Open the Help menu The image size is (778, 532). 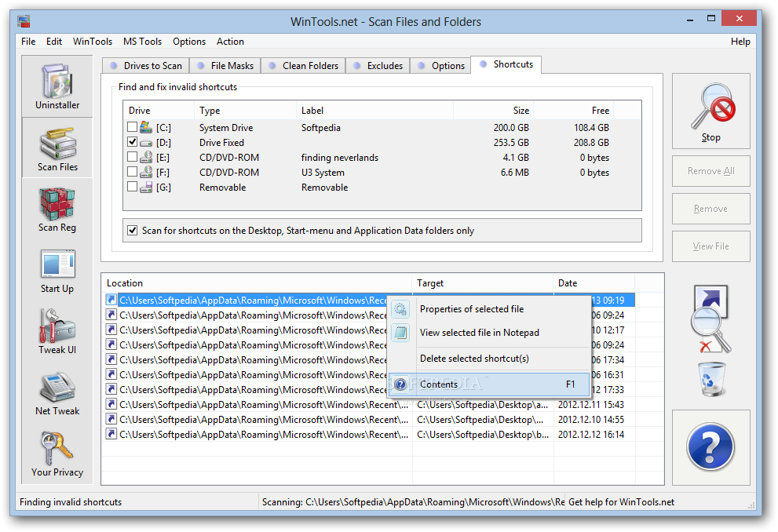(x=740, y=42)
